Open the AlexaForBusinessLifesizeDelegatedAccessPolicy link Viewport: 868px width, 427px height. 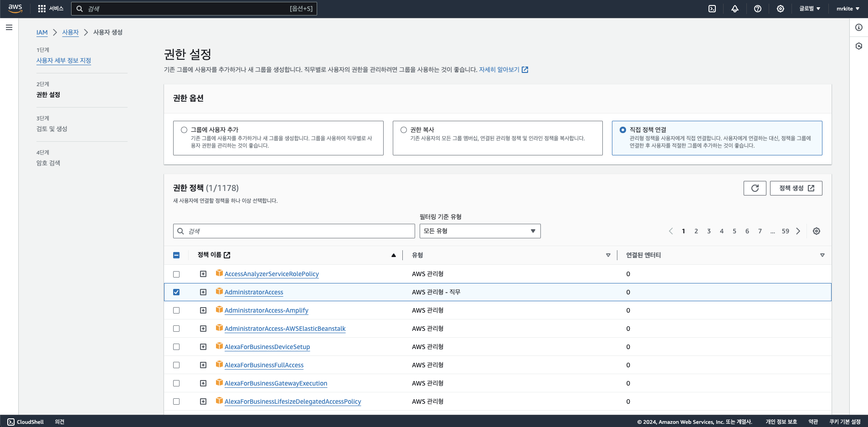(293, 401)
